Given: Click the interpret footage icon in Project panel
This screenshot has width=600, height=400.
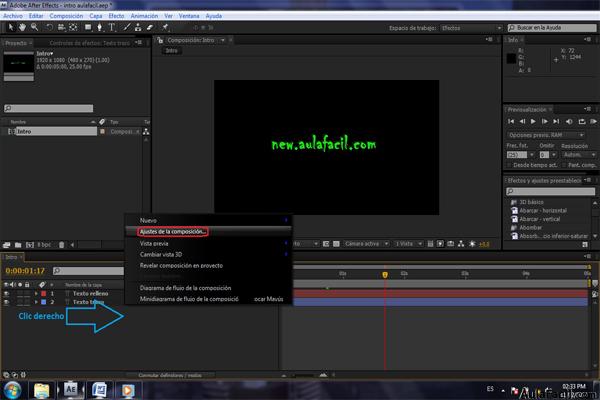Looking at the screenshot, I should click(7, 245).
